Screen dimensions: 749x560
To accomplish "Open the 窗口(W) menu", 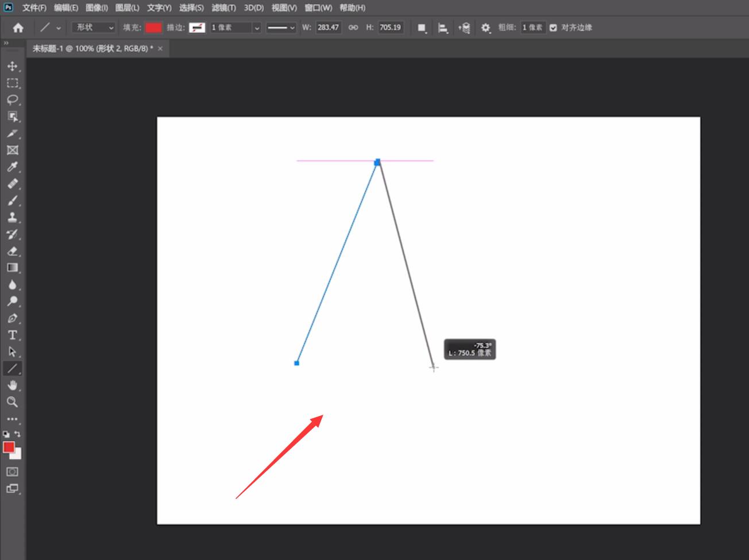I will 318,7.
